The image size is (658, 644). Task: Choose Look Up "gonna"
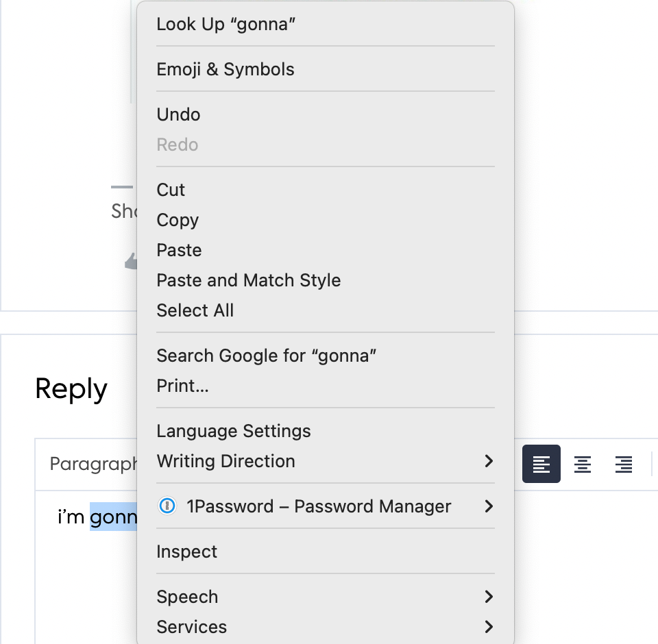(x=325, y=24)
